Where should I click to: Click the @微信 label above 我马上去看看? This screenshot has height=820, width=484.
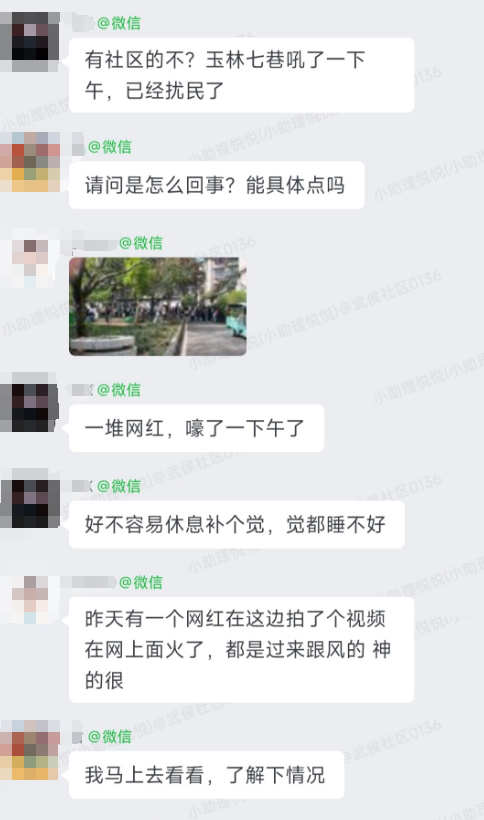point(110,736)
